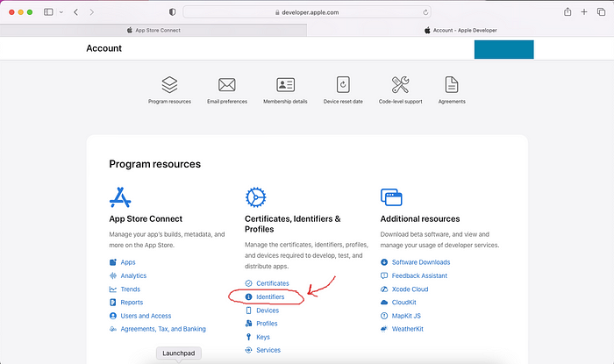Screen dimensions: 614x364
Task: Open Agreements, Tax, and Banking link
Action: pyautogui.click(x=163, y=329)
